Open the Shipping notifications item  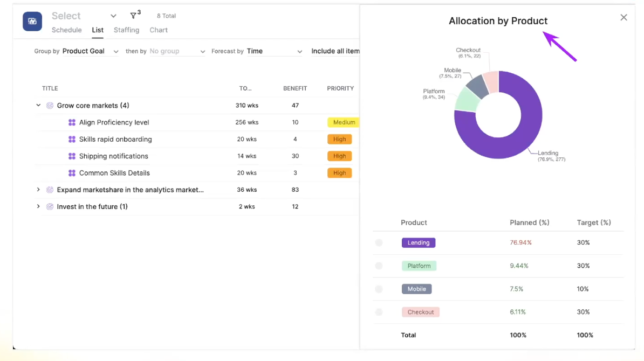point(114,156)
